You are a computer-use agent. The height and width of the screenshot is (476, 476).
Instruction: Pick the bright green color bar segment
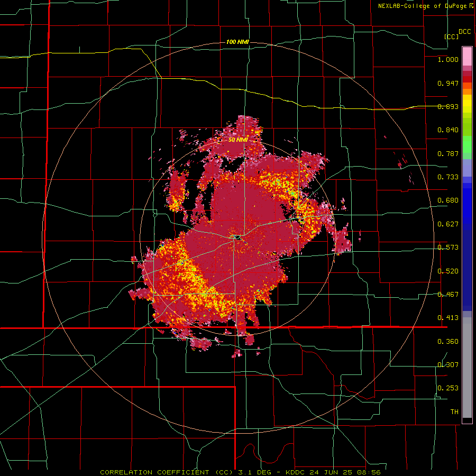click(x=467, y=145)
